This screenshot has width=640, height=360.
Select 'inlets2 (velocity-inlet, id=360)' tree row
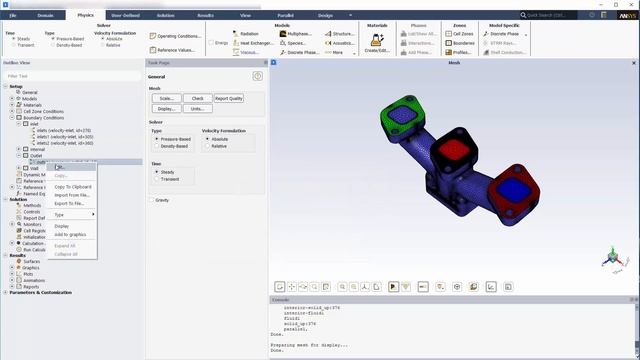[x=64, y=143]
